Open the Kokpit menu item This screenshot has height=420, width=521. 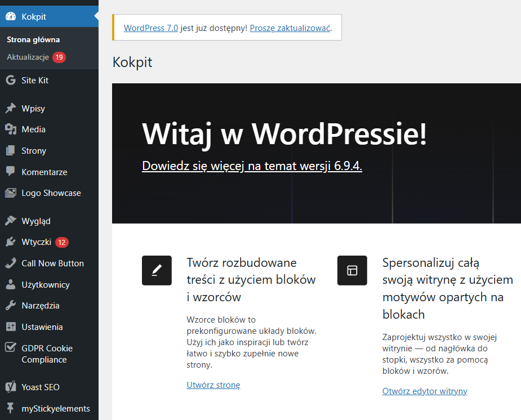coord(49,16)
